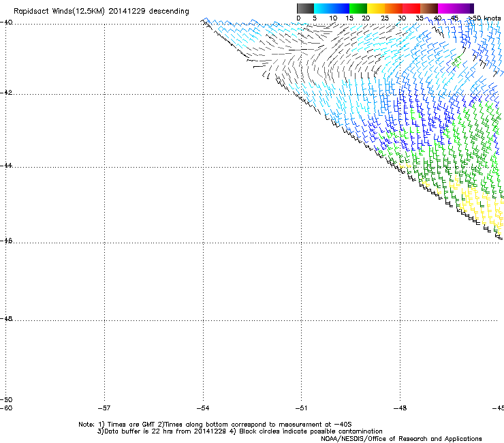Click the latitude label '-48' on left axis
Image resolution: width=504 pixels, height=443 pixels.
coord(6,319)
